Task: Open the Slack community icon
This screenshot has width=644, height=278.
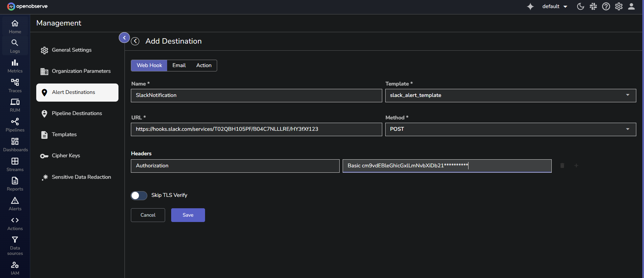Action: coord(593,7)
